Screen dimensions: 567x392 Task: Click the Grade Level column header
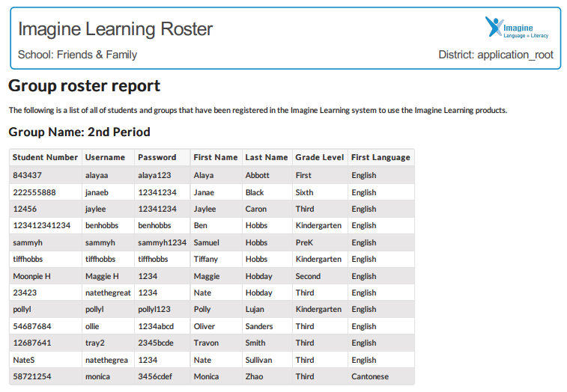[320, 157]
